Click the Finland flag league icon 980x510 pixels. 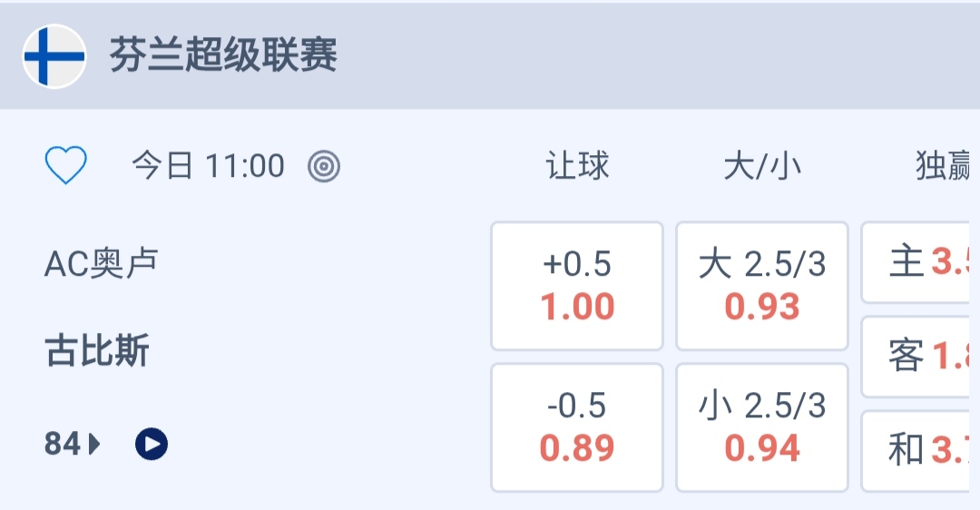(54, 56)
